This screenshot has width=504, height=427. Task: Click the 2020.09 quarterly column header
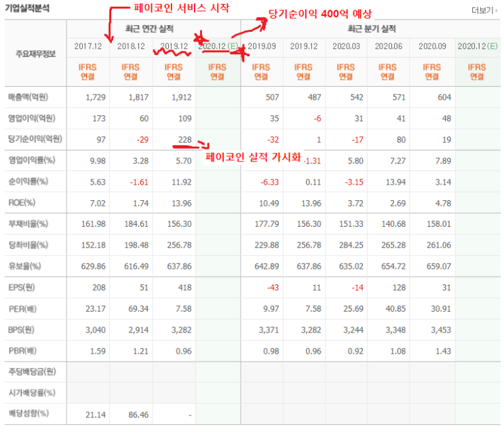(432, 46)
